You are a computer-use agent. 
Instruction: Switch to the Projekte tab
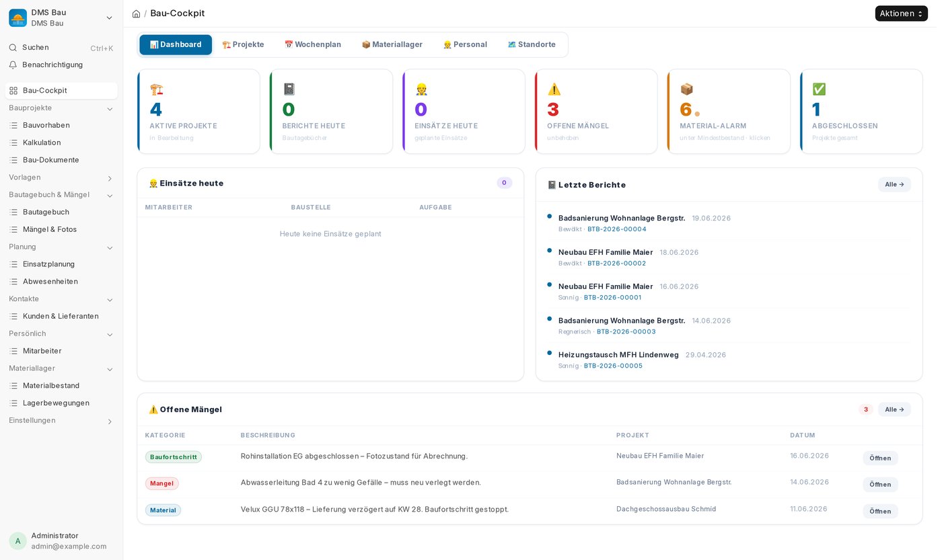(243, 44)
